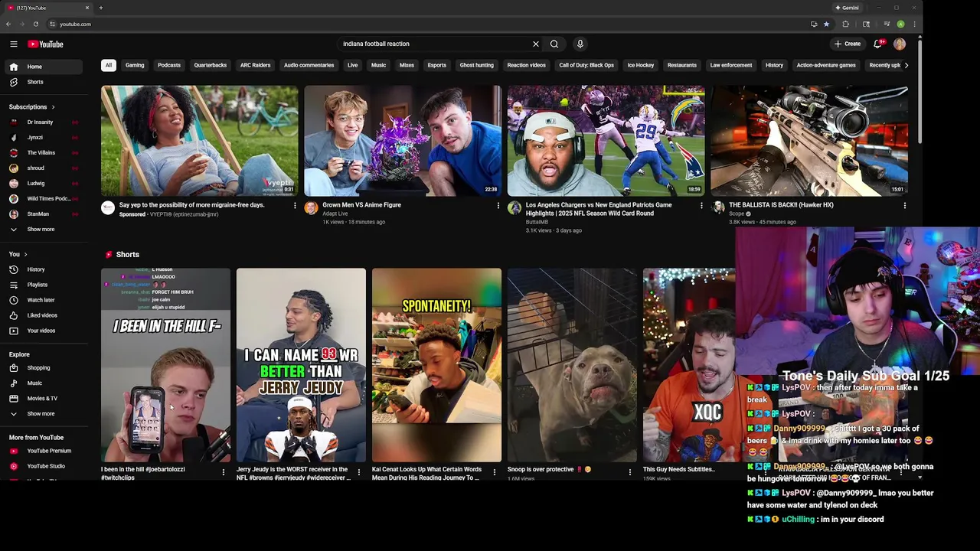Open Watch later list
The height and width of the screenshot is (551, 980).
[42, 300]
